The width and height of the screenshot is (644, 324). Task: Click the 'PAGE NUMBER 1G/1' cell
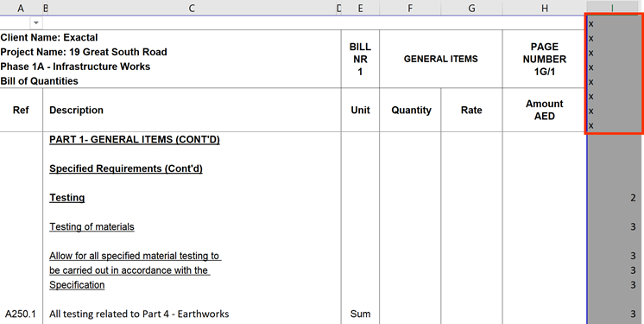coord(544,59)
